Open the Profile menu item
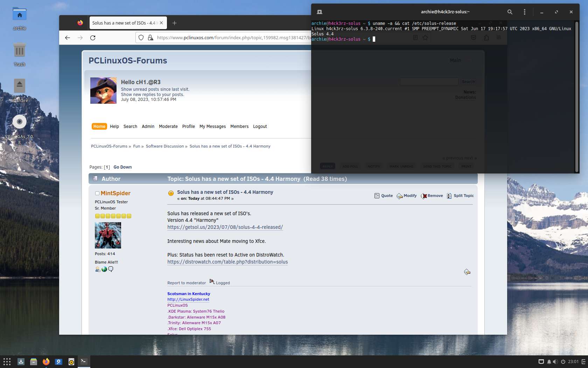 click(x=189, y=127)
